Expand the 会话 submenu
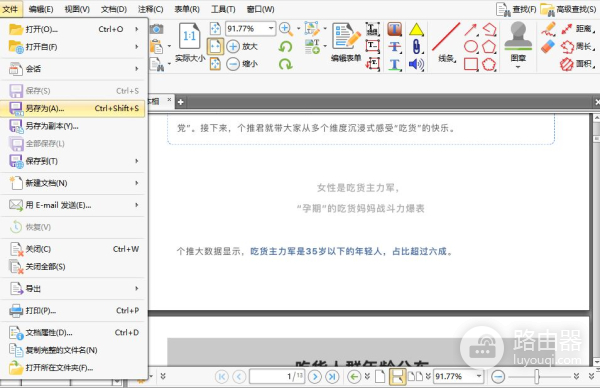 (73, 69)
